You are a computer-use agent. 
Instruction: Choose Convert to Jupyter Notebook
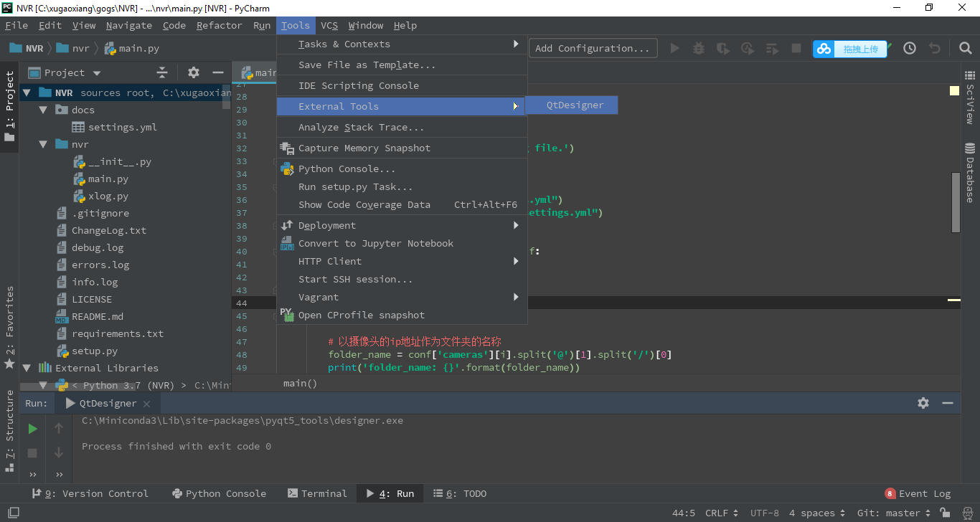(x=402, y=243)
